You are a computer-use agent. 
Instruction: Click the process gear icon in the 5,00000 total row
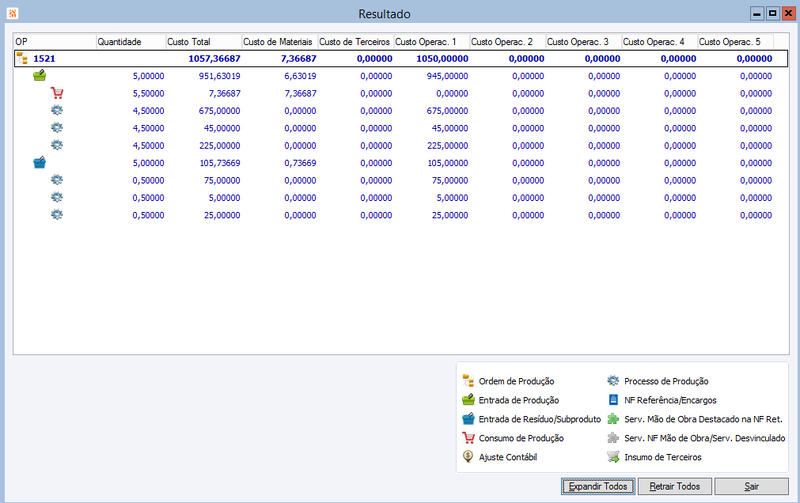[57, 197]
